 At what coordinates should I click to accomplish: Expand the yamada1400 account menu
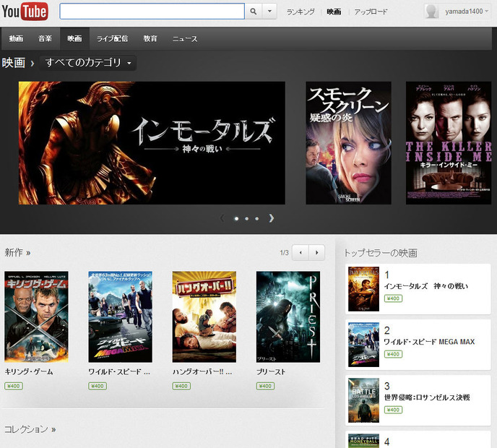point(466,12)
